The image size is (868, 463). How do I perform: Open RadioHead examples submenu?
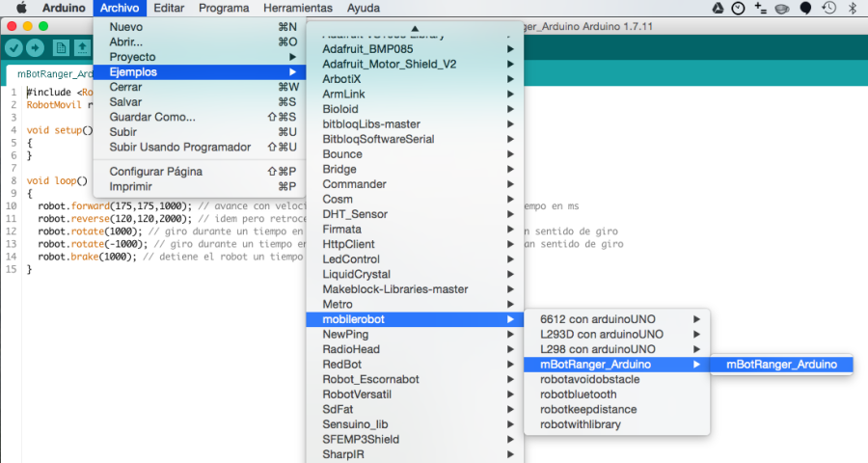click(x=415, y=349)
